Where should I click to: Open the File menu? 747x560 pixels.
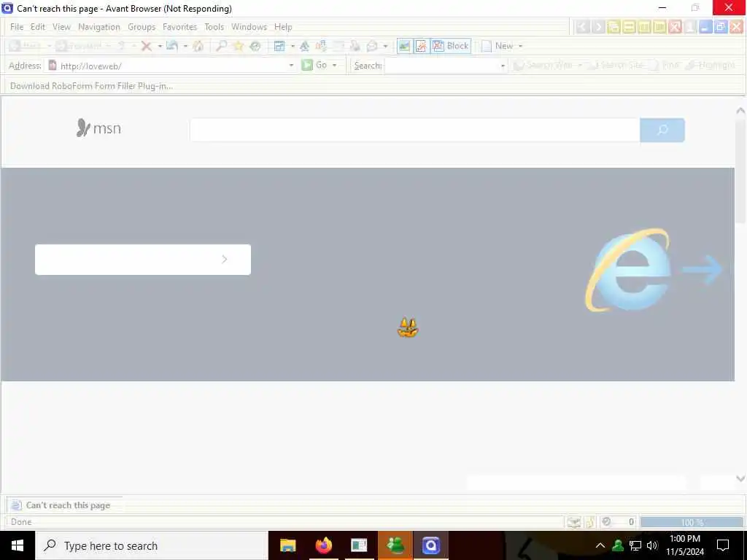pos(17,27)
